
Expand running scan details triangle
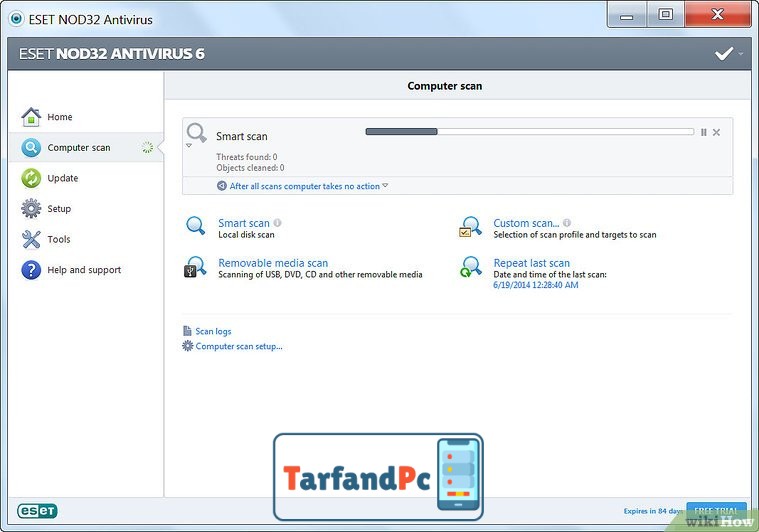coord(189,145)
